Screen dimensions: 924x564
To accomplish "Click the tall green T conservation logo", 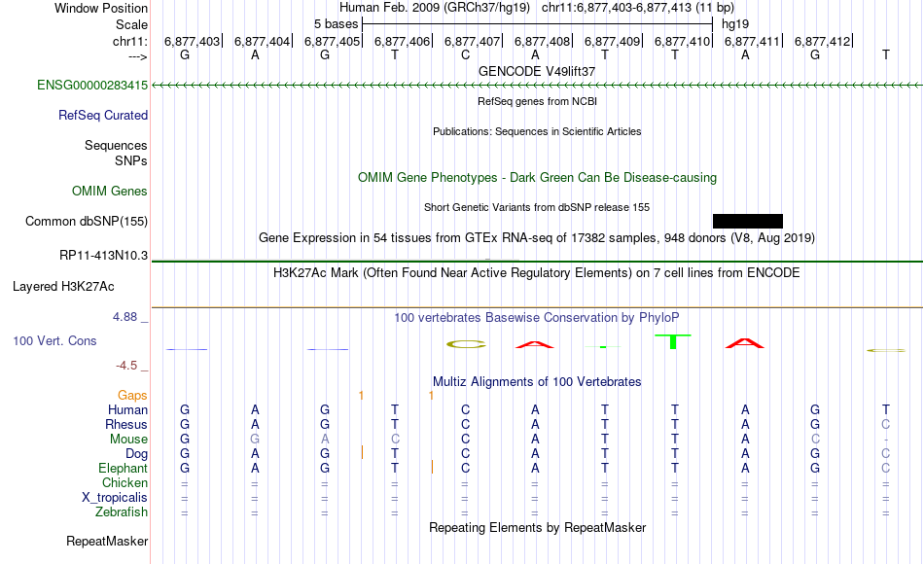I will tap(673, 341).
